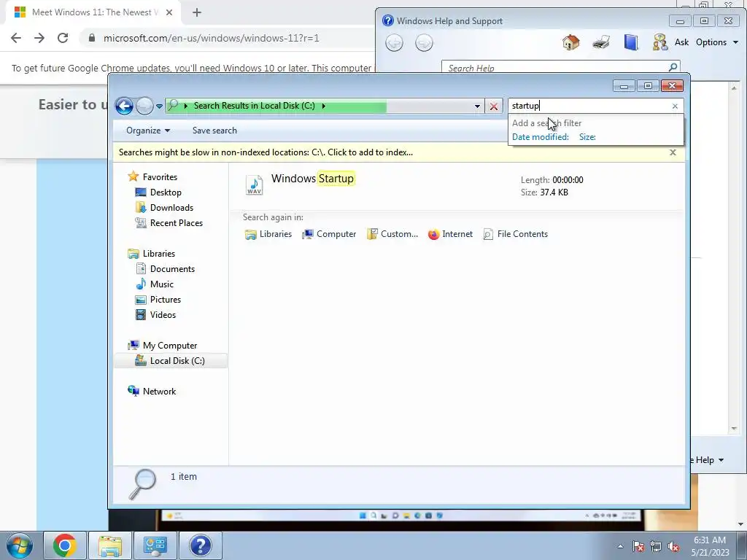
Task: Select Network in navigation pane
Action: click(152, 392)
